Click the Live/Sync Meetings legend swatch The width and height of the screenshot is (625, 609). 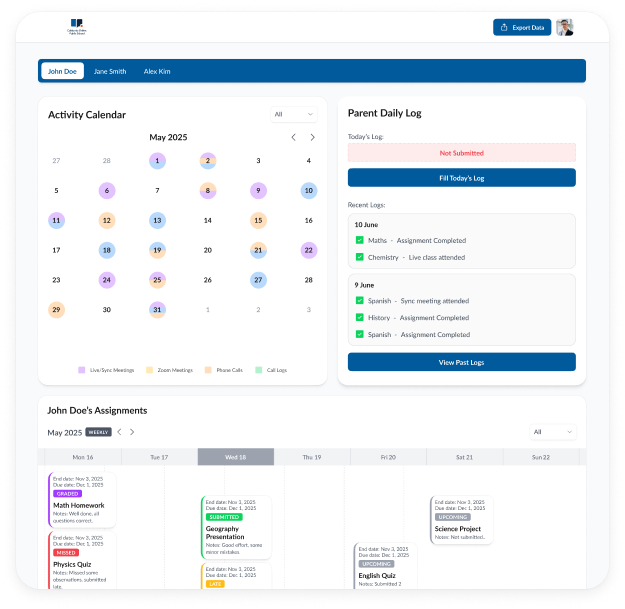click(x=81, y=370)
